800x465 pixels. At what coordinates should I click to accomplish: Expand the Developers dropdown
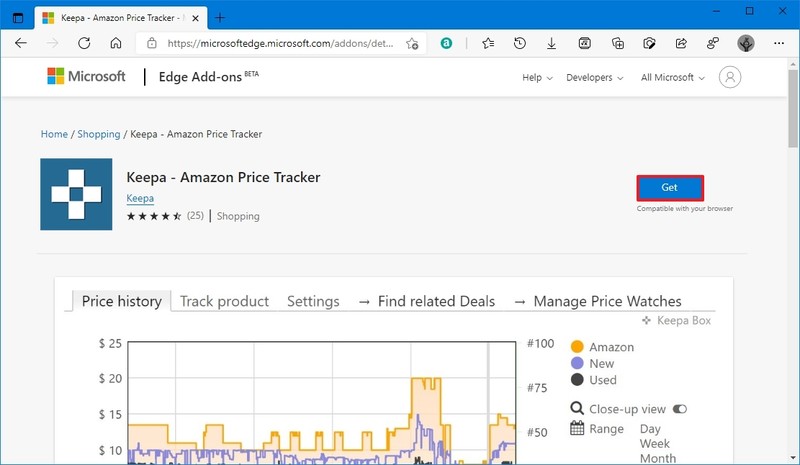pyautogui.click(x=595, y=78)
